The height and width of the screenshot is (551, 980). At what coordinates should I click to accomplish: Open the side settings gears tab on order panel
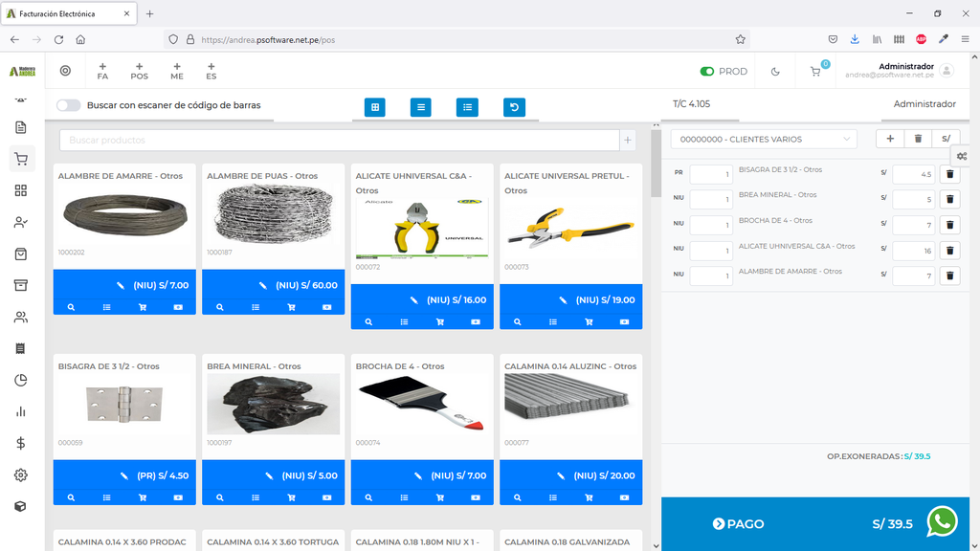[x=962, y=156]
